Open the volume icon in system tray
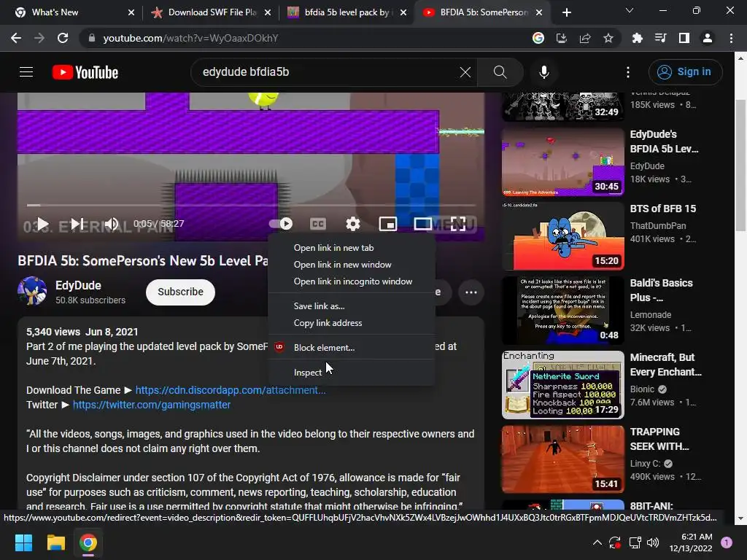747x560 pixels. click(x=653, y=542)
